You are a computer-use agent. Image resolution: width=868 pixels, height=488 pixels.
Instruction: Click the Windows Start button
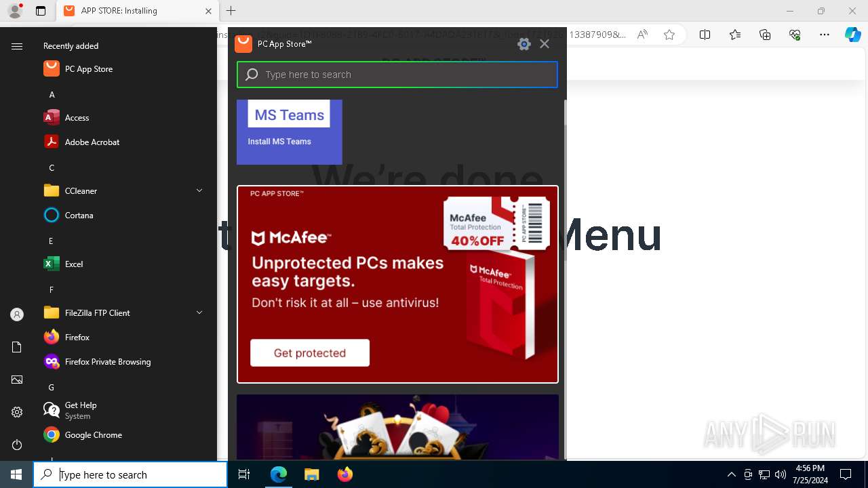tap(16, 474)
